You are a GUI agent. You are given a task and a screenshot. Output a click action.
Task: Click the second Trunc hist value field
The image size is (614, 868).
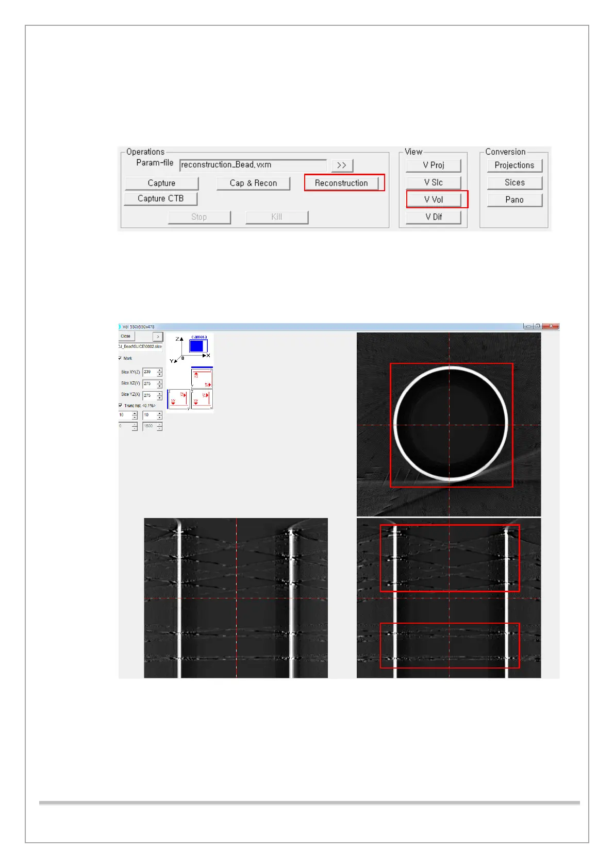[150, 415]
